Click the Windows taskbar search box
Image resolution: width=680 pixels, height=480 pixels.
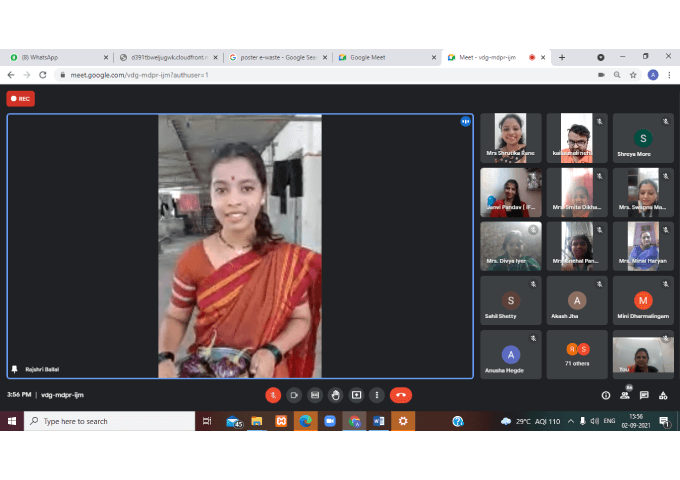click(x=110, y=422)
